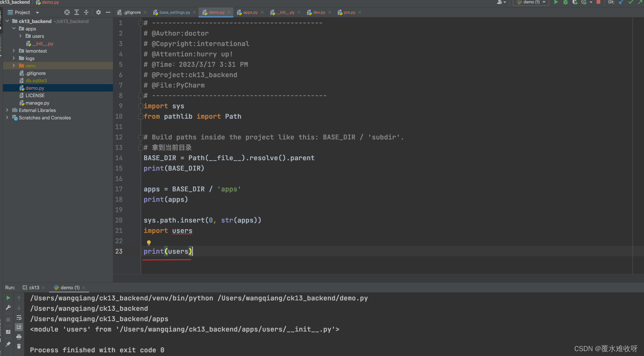Viewport: 644px width, 356px height.
Task: Pin the Run tab with the pin icon
Action: point(8,344)
